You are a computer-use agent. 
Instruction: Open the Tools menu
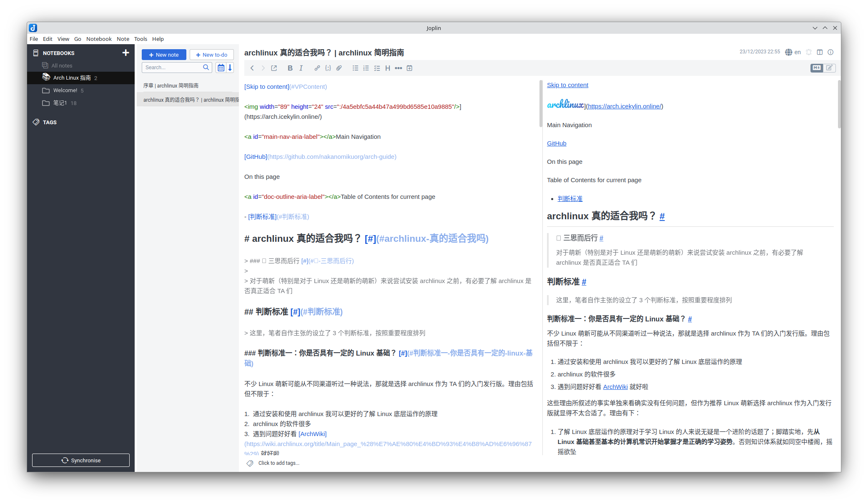click(x=140, y=39)
